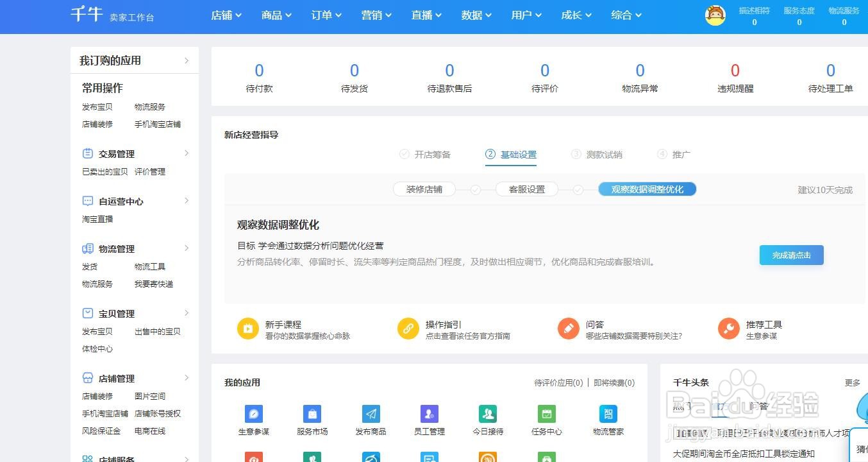Open the 直播 dropdown menu
This screenshot has height=462, width=868.
click(x=426, y=15)
